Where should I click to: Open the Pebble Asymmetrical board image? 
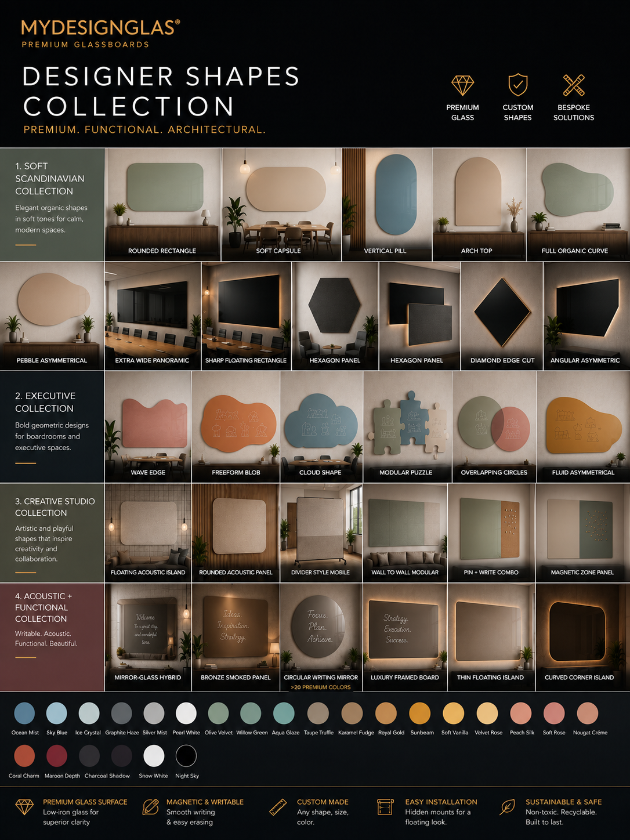[x=52, y=316]
